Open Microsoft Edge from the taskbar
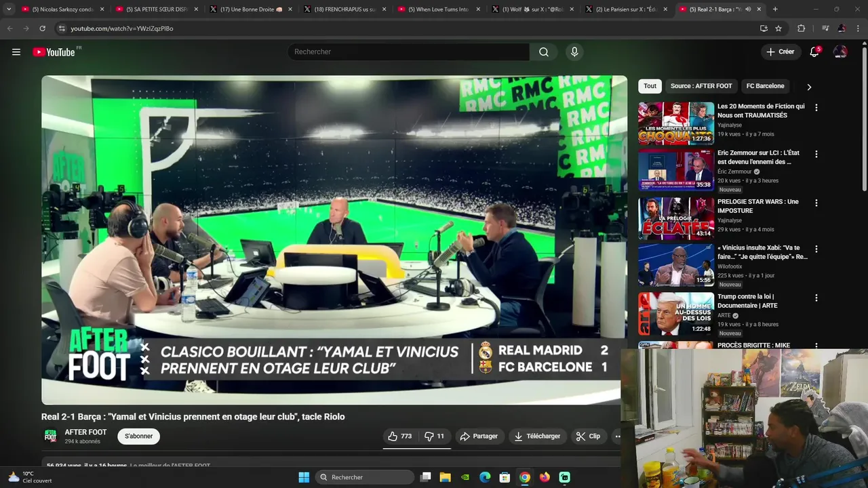The image size is (868, 488). pyautogui.click(x=485, y=477)
